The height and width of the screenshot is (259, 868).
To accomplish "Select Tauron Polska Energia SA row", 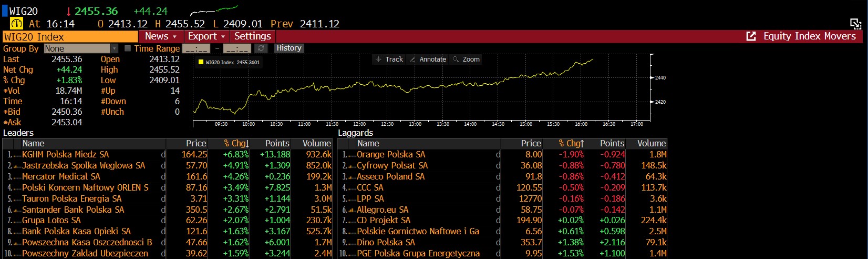I will pos(168,199).
